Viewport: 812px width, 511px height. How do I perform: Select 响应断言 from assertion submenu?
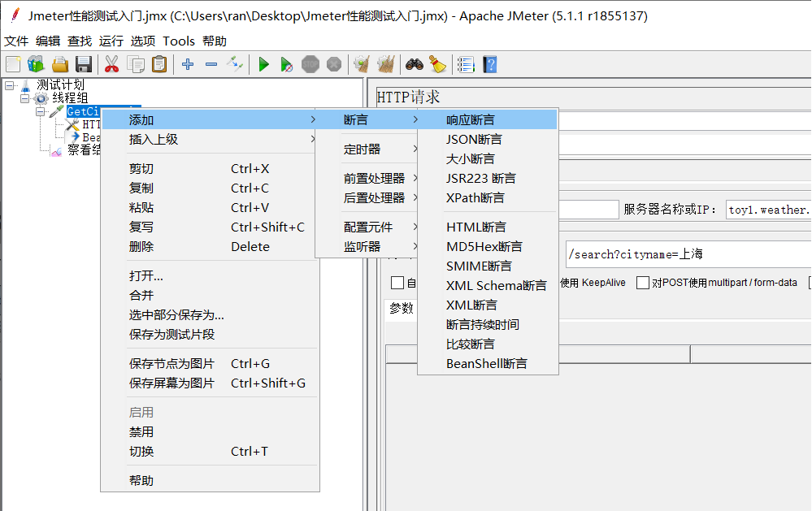coord(488,119)
